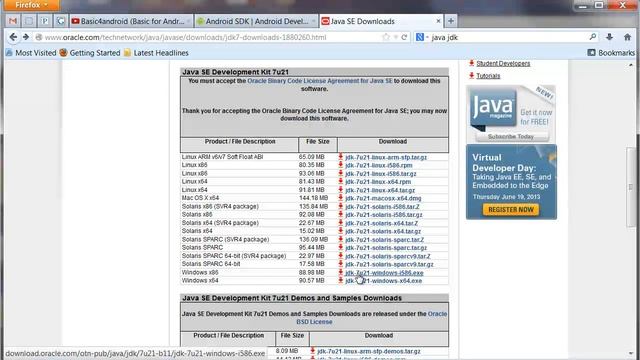Viewport: 640px width, 360px height.
Task: Focus the address bar URL field
Action: [x=212, y=37]
